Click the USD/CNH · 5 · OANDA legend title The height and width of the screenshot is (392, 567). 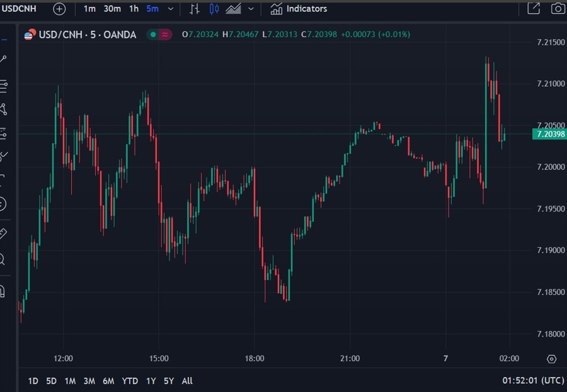tap(88, 35)
